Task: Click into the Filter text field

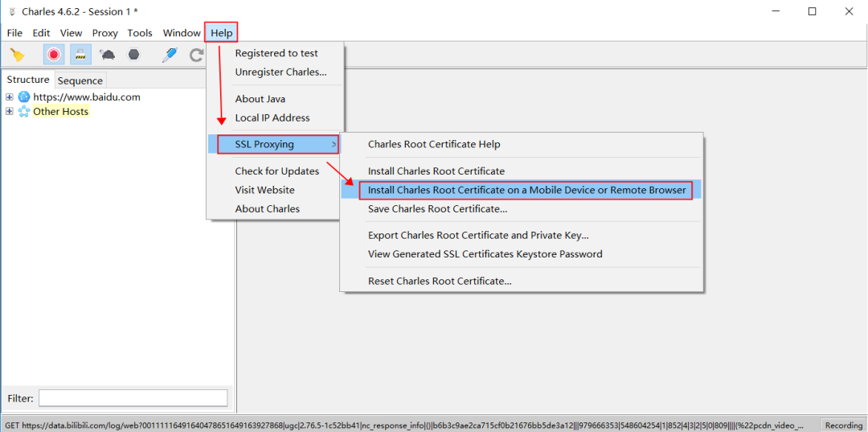Action: pyautogui.click(x=133, y=398)
